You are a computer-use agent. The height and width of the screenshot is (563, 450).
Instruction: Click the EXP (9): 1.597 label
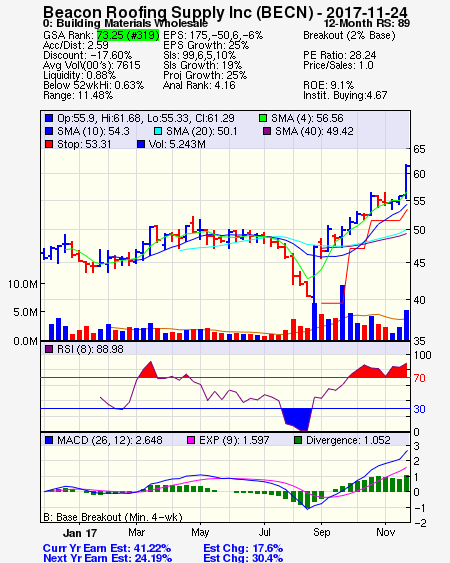234,440
